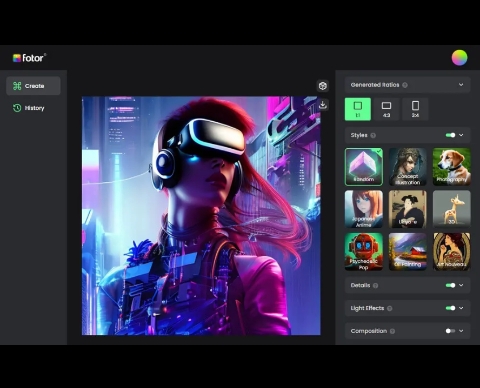Open the rainbow profile avatar

pos(459,58)
